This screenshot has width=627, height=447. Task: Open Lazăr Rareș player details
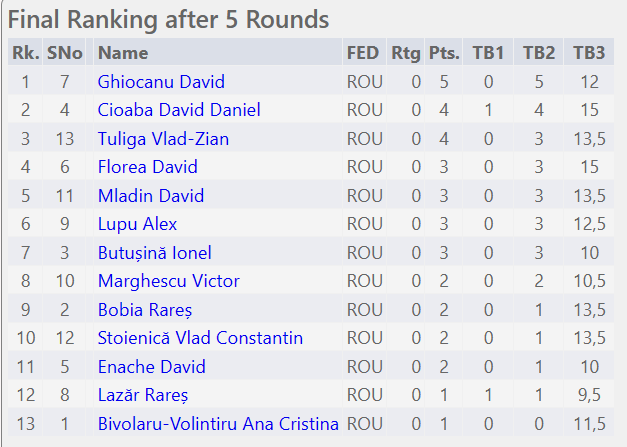coord(143,395)
